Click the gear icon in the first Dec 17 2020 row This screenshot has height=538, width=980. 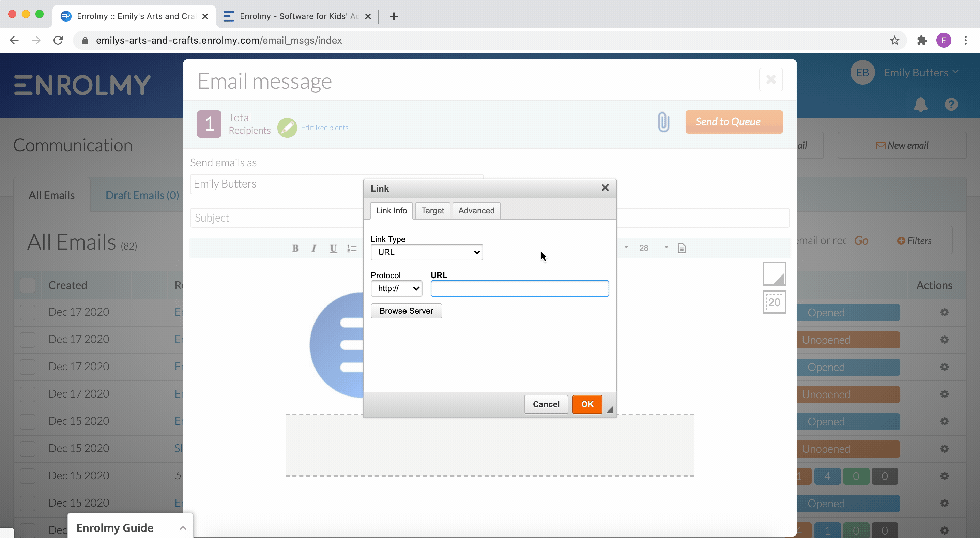pos(944,312)
